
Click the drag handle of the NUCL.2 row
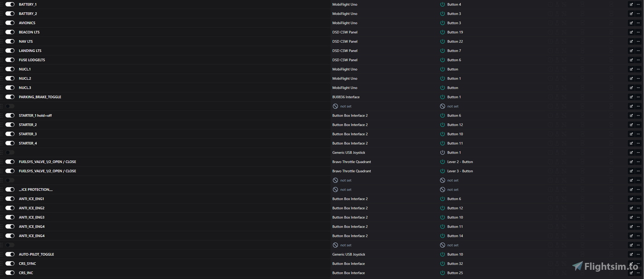click(x=2, y=79)
